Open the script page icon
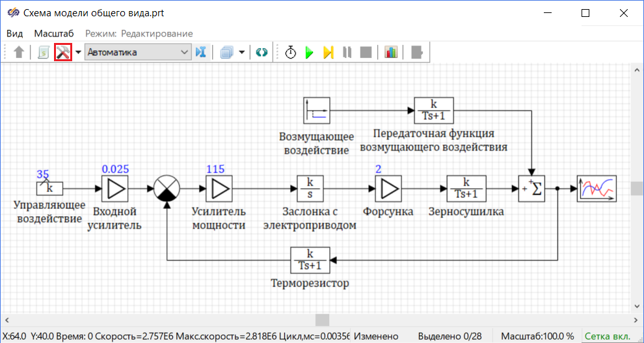 (43, 53)
